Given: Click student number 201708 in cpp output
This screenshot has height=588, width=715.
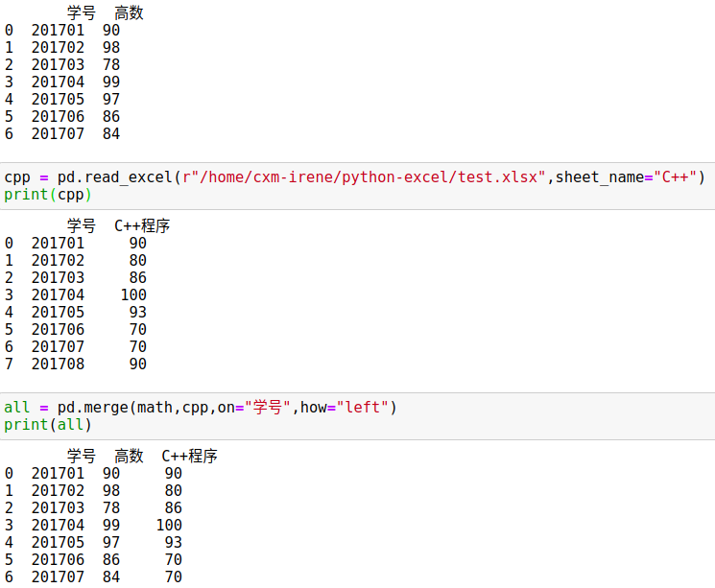Looking at the screenshot, I should pyautogui.click(x=58, y=365).
